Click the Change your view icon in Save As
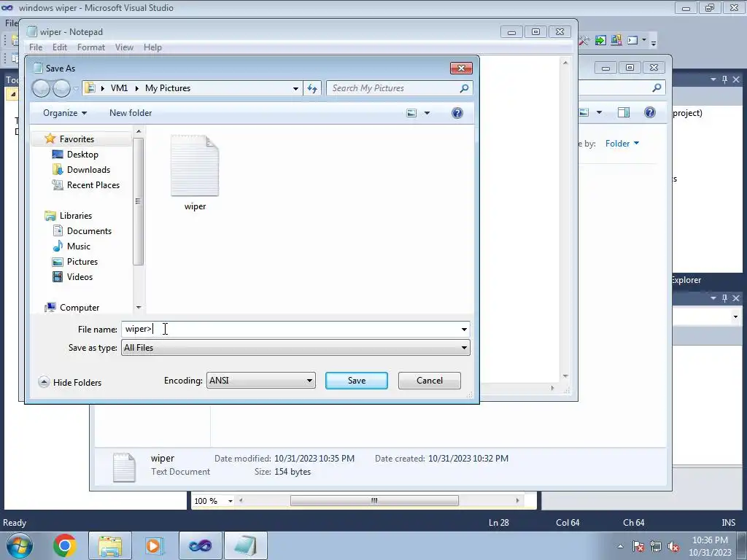 point(411,113)
